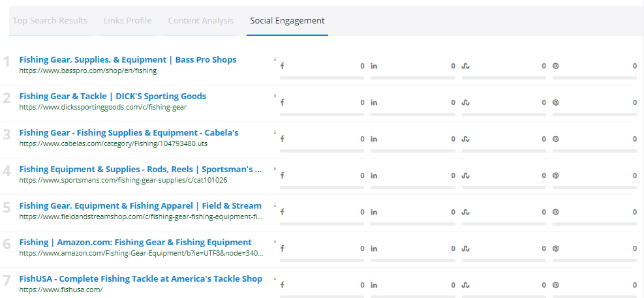The height and width of the screenshot is (298, 644).
Task: Click the LinkedIn icon in Field & Stream row
Action: [374, 212]
